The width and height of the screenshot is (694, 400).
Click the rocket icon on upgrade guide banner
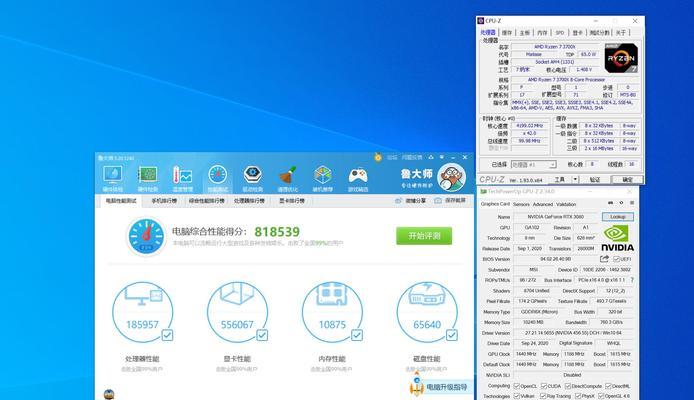[416, 384]
